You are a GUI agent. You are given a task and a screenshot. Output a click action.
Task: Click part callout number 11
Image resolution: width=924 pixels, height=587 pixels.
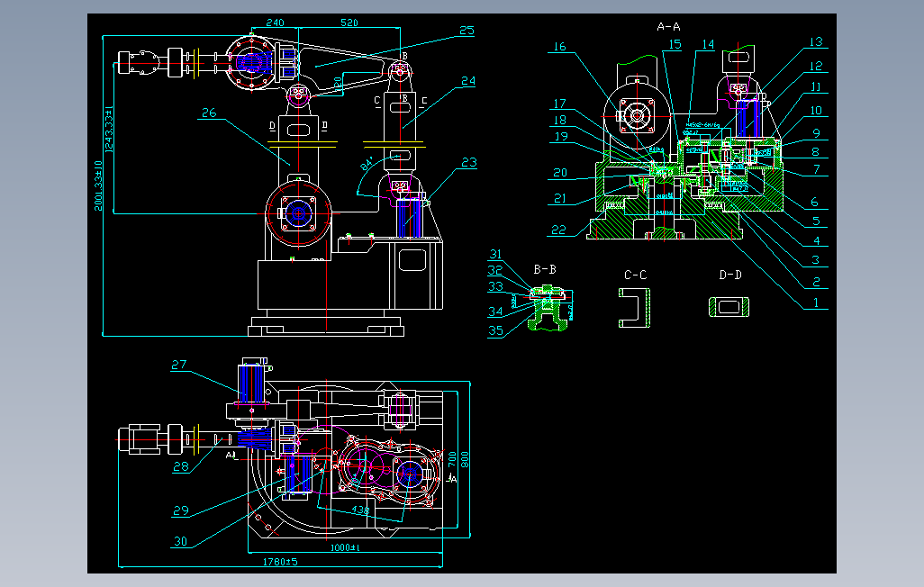[816, 86]
